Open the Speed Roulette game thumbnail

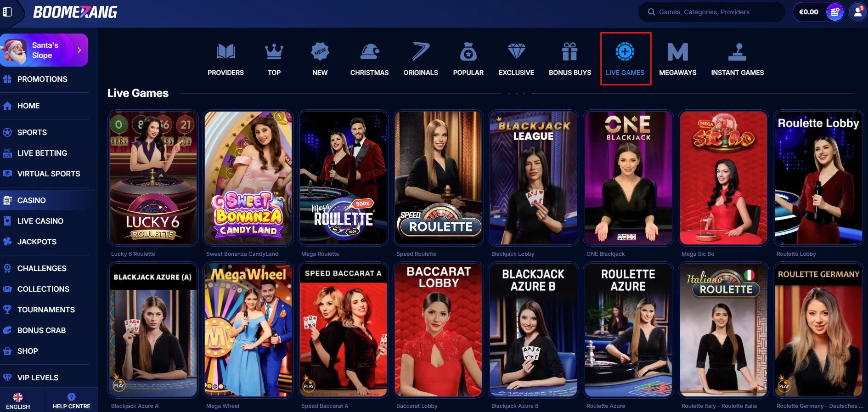[x=438, y=178]
